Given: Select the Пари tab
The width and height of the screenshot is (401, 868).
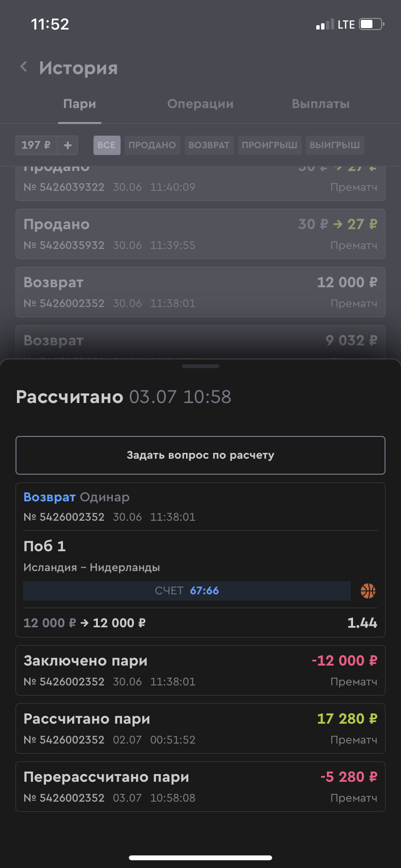Looking at the screenshot, I should pyautogui.click(x=79, y=104).
